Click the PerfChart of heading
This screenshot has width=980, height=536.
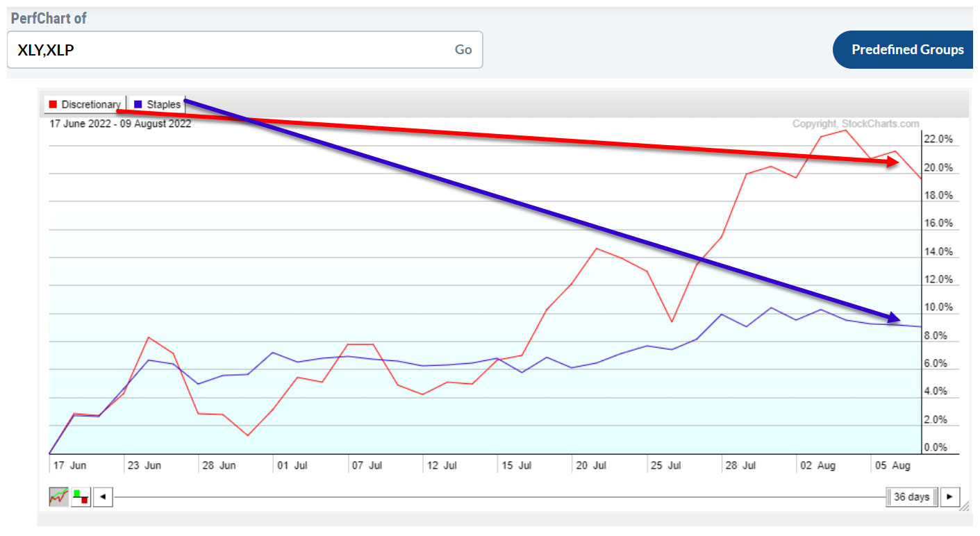[x=49, y=17]
